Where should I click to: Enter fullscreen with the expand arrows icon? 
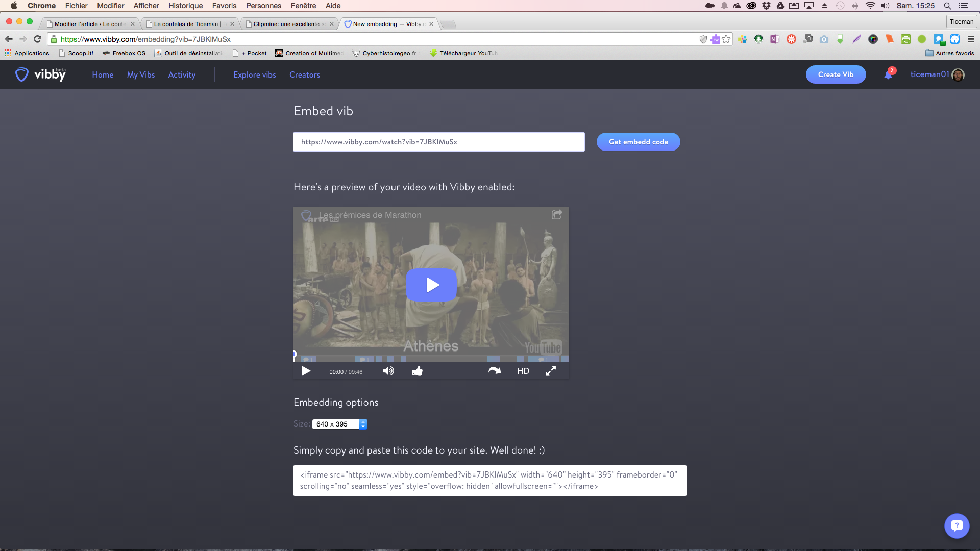[551, 371]
